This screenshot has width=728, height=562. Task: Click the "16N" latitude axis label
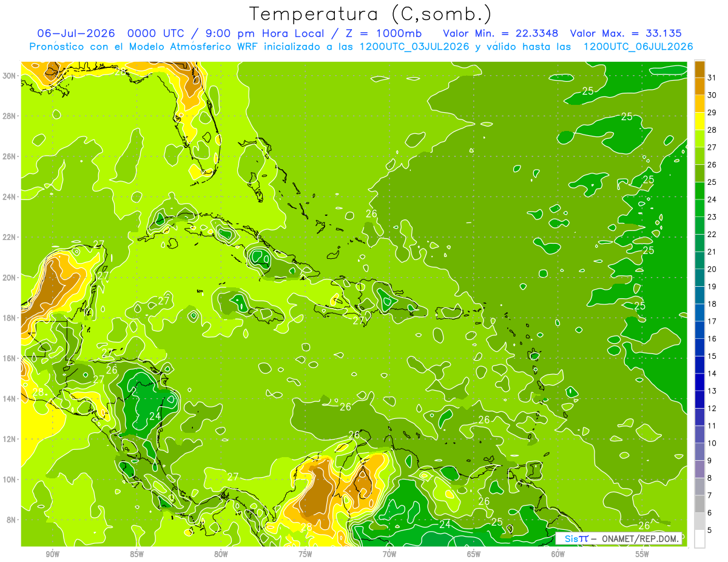point(10,358)
